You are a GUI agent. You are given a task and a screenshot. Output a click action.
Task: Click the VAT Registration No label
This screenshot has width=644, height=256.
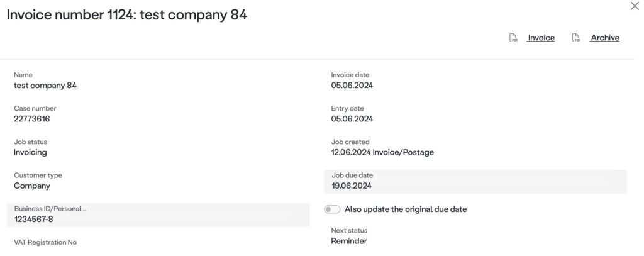pyautogui.click(x=45, y=242)
